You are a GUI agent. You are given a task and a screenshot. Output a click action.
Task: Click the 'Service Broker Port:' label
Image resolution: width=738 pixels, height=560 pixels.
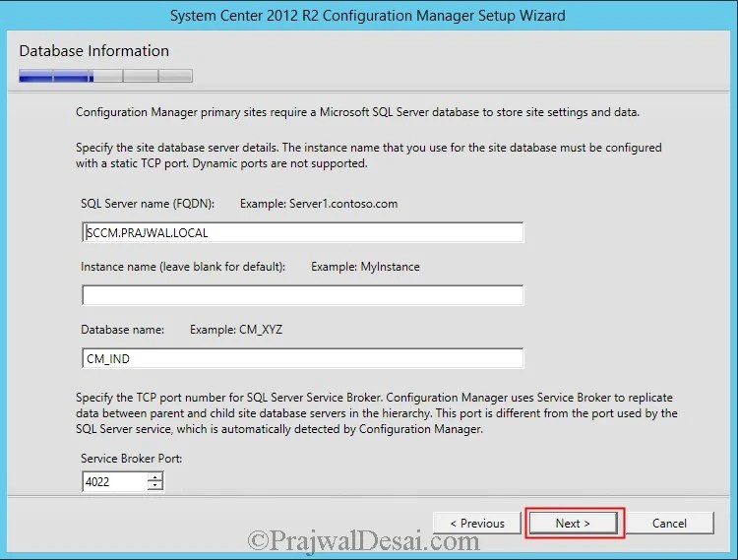(131, 459)
